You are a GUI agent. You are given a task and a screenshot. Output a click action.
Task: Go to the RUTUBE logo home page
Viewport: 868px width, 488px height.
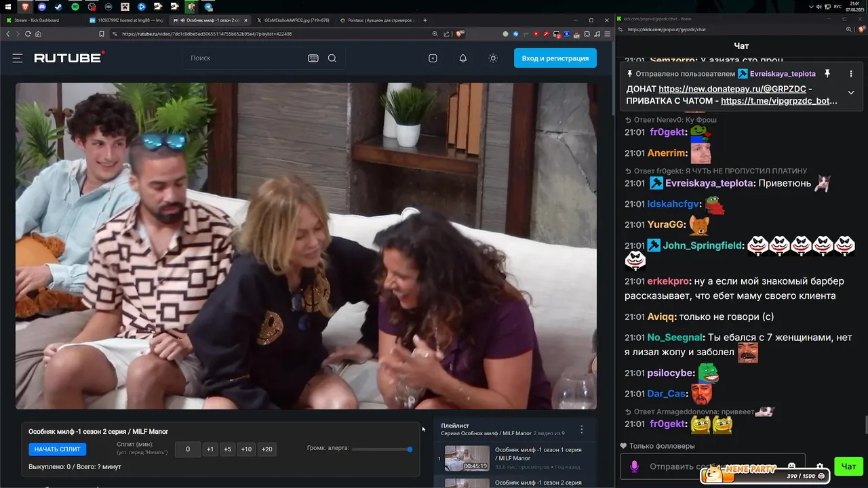coord(69,58)
